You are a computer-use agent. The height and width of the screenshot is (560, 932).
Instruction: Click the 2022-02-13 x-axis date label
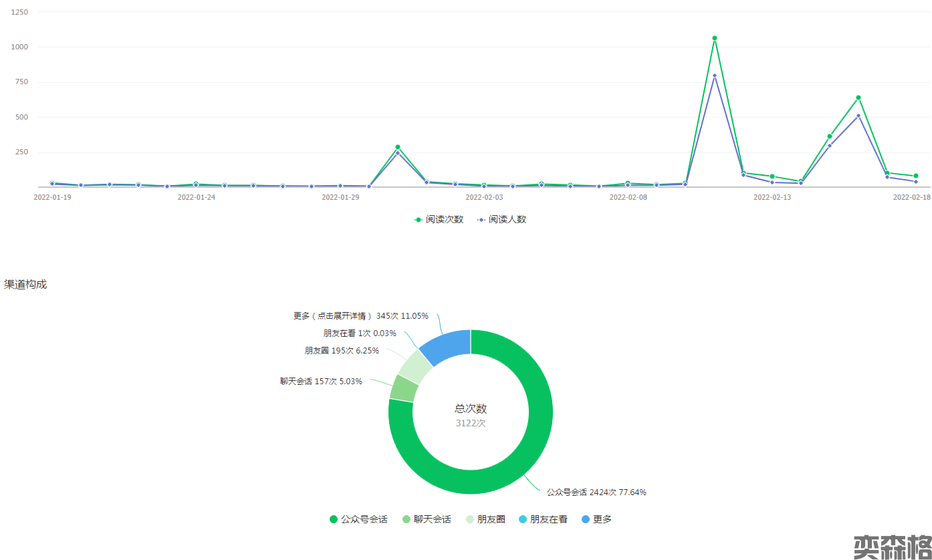tap(772, 198)
